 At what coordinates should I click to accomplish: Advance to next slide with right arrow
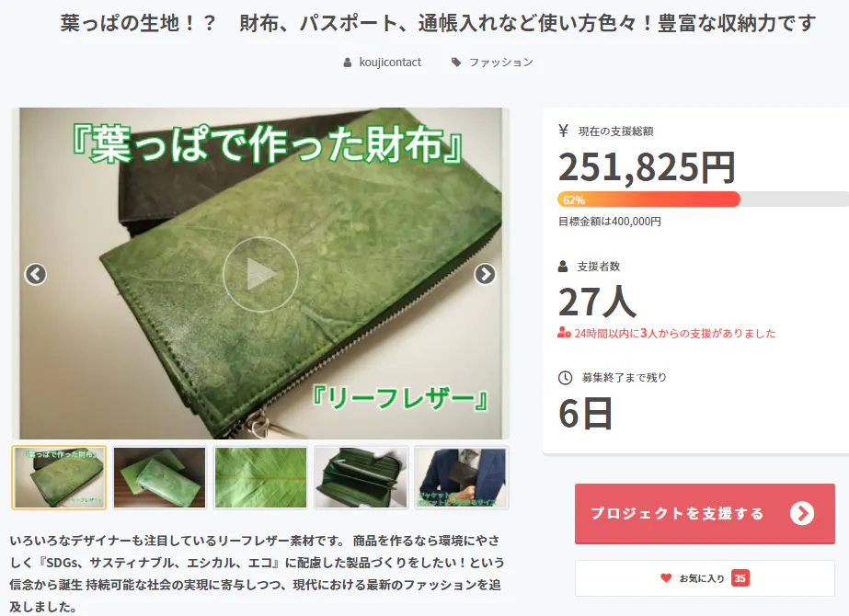click(x=485, y=274)
